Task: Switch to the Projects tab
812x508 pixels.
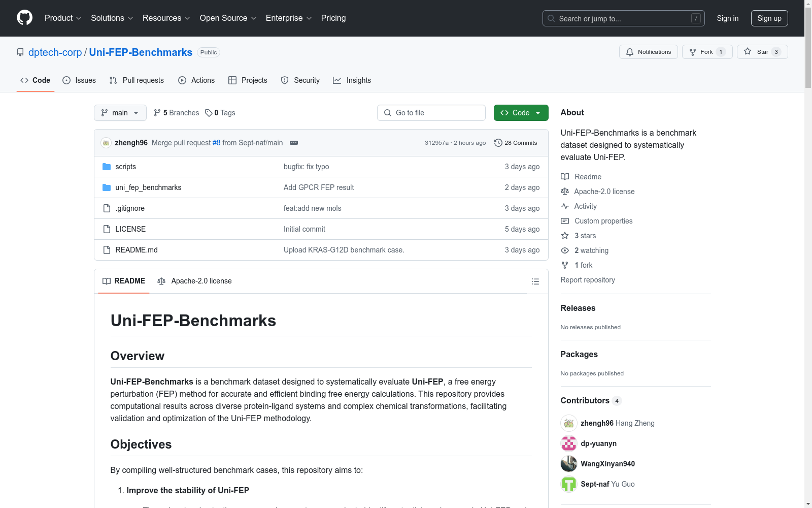Action: tap(248, 80)
